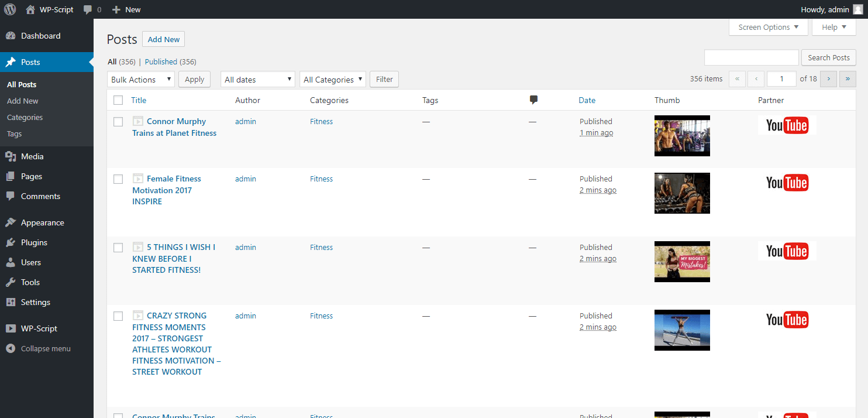The width and height of the screenshot is (868, 418).
Task: Go to next page of posts
Action: pyautogui.click(x=829, y=78)
